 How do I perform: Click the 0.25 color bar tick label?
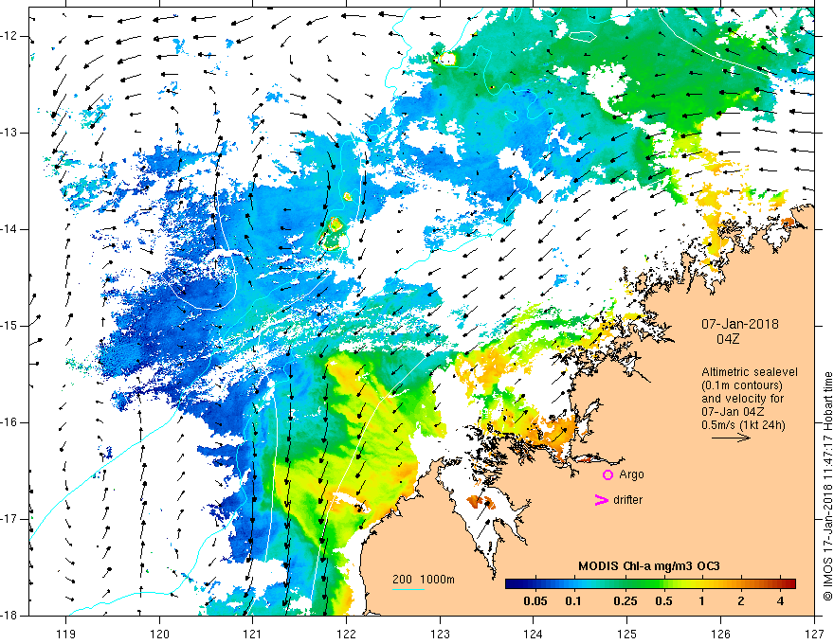coord(625,601)
